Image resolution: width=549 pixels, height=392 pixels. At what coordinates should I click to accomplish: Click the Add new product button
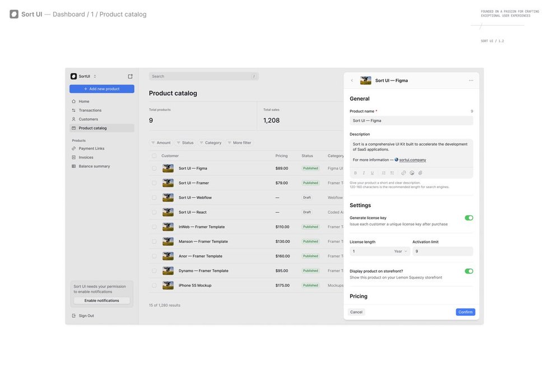(102, 89)
